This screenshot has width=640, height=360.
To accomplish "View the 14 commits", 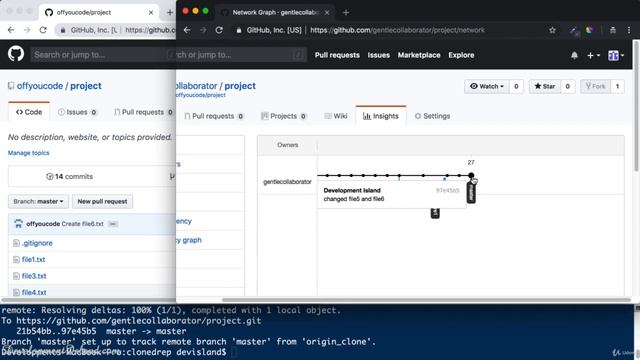I will point(69,176).
